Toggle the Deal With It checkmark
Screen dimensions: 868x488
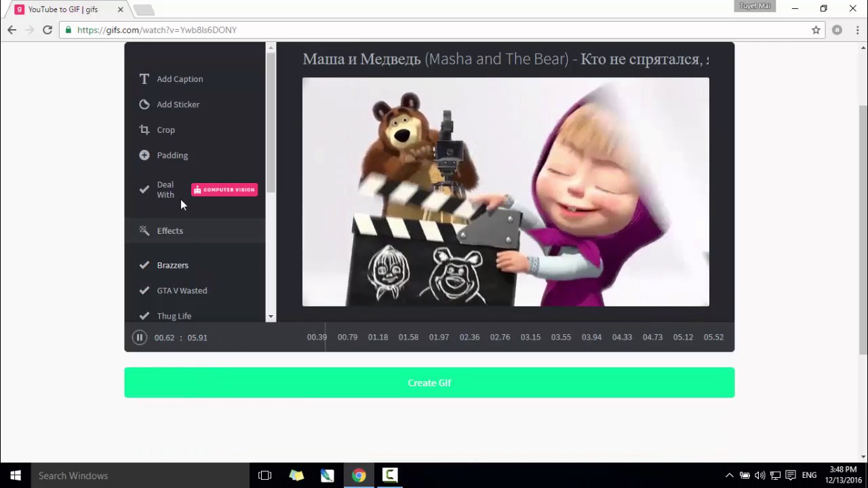[144, 190]
